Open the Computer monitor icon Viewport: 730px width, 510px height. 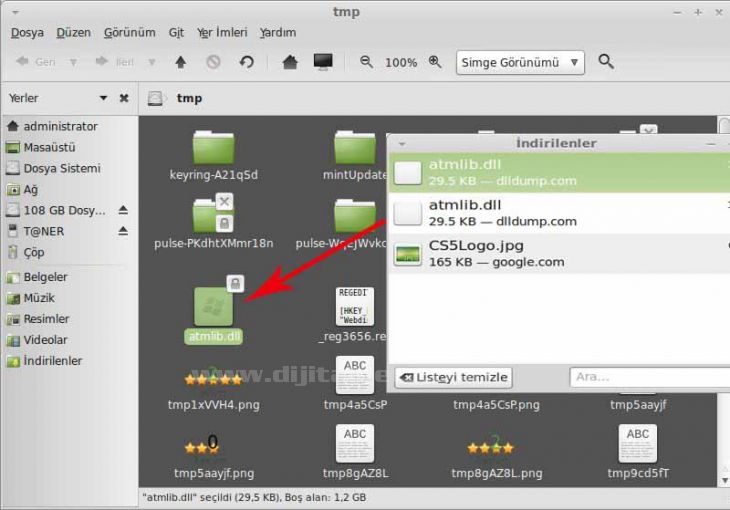tap(322, 62)
